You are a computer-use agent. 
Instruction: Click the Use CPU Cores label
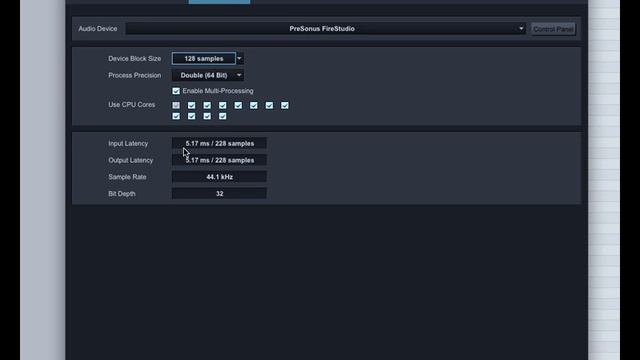(131, 104)
